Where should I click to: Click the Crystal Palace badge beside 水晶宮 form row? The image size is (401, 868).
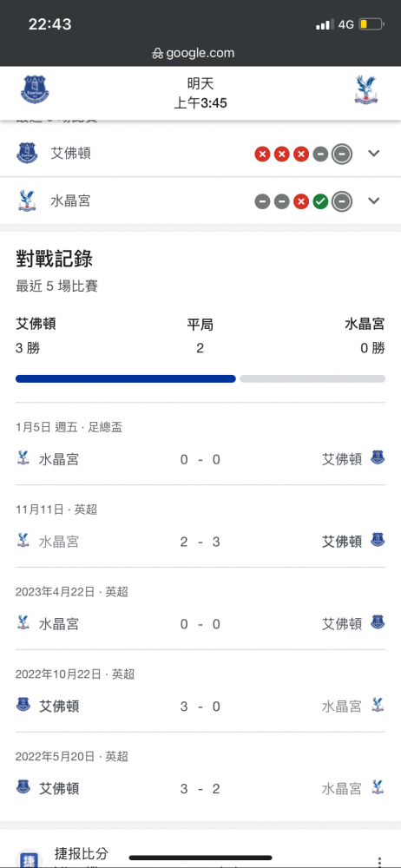[26, 201]
